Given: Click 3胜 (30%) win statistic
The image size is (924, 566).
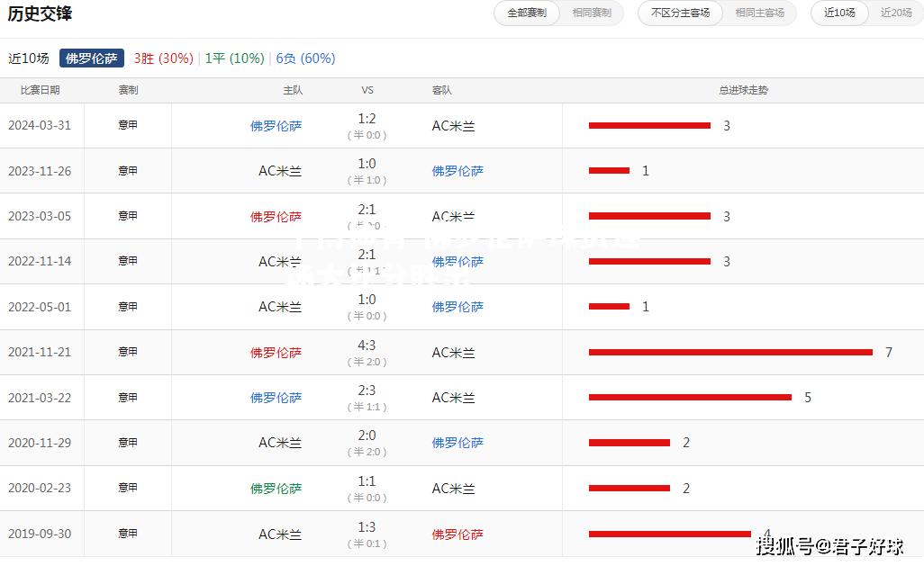Looking at the screenshot, I should 163,58.
